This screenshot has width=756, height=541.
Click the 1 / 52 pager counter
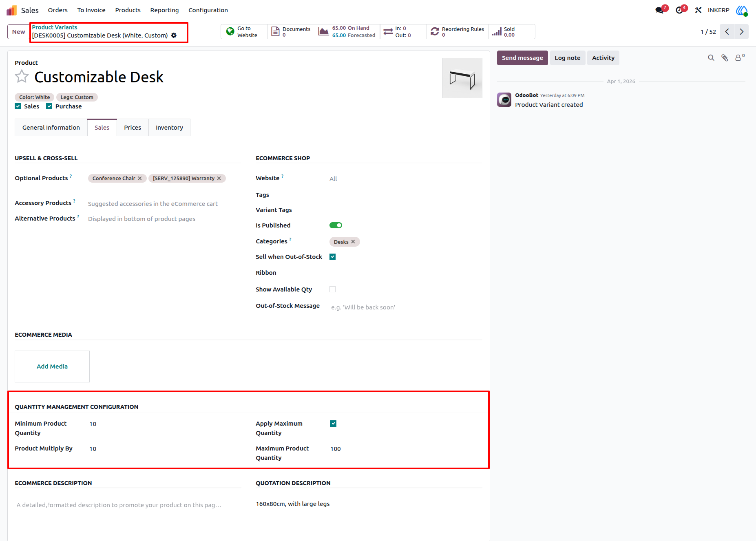coord(708,32)
